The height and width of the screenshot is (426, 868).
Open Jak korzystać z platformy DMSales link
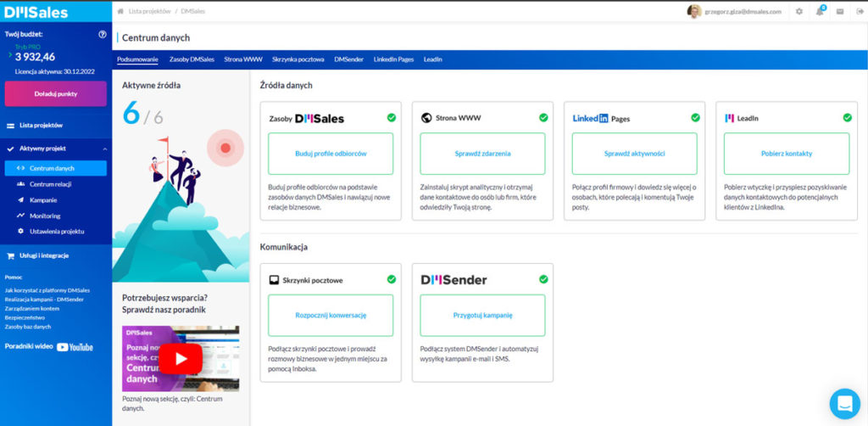coord(47,289)
